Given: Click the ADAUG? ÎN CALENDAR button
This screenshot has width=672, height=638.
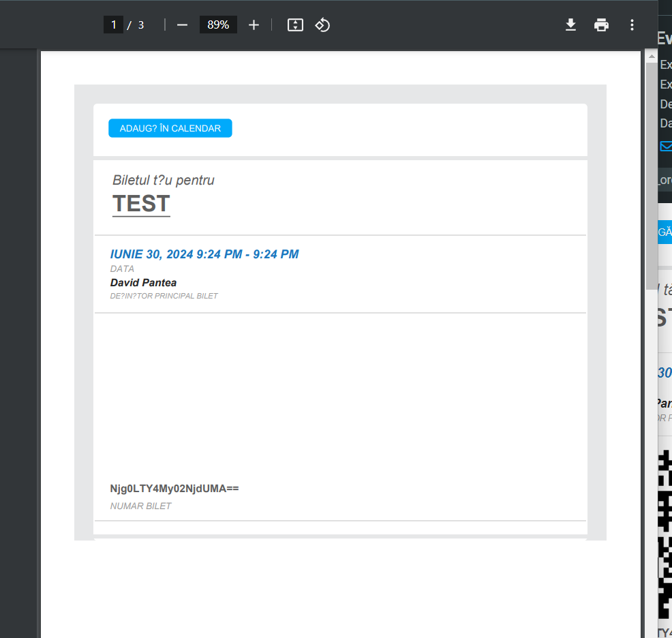Looking at the screenshot, I should [x=170, y=128].
